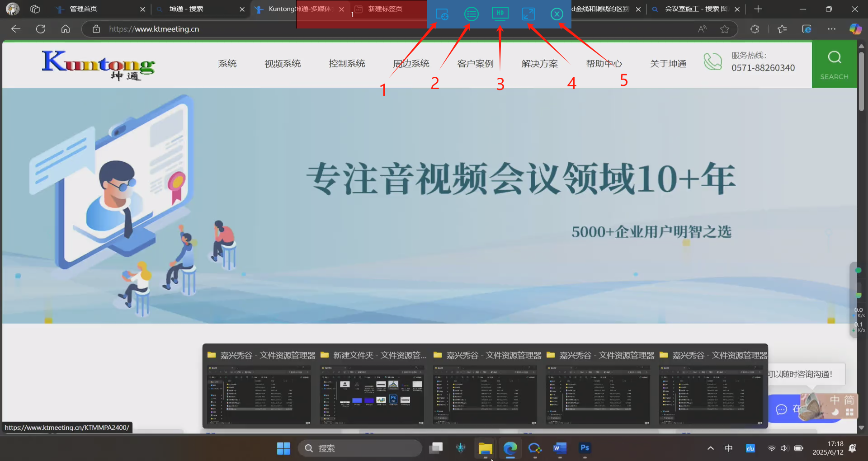The image size is (868, 461).
Task: Open Task View on the taskbar
Action: 436,448
